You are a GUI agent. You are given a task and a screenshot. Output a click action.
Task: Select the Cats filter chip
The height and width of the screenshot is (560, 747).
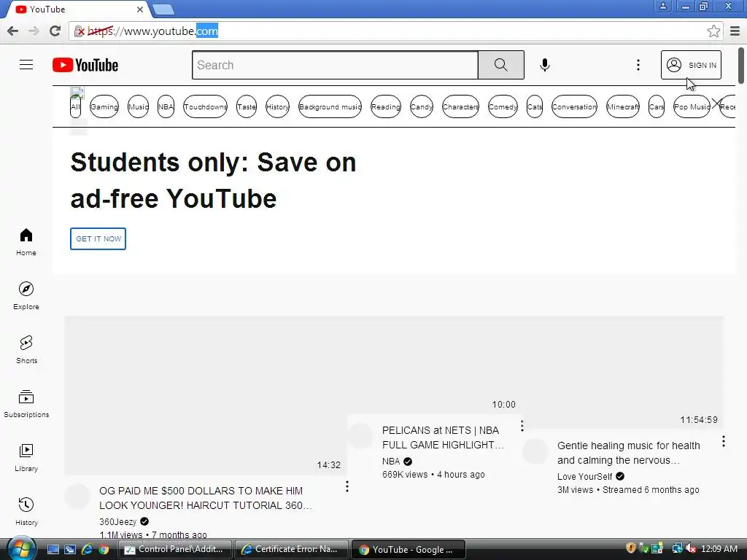[535, 106]
